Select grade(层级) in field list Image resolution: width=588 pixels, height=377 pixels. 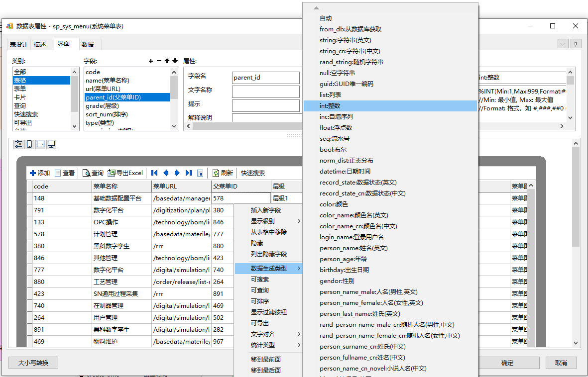click(x=127, y=105)
